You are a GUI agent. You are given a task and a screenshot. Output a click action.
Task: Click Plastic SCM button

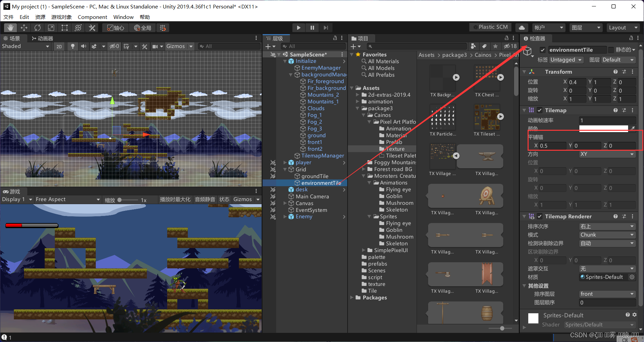click(490, 27)
